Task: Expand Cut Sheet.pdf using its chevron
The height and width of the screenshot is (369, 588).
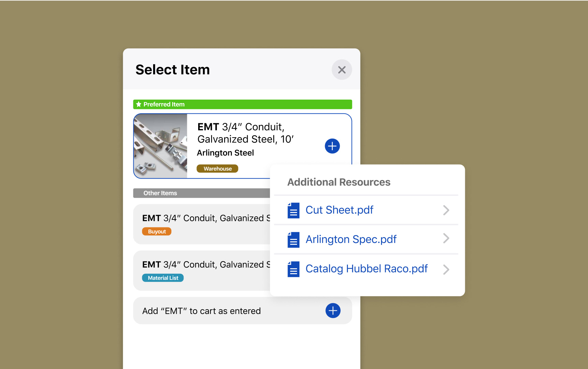Action: point(446,210)
